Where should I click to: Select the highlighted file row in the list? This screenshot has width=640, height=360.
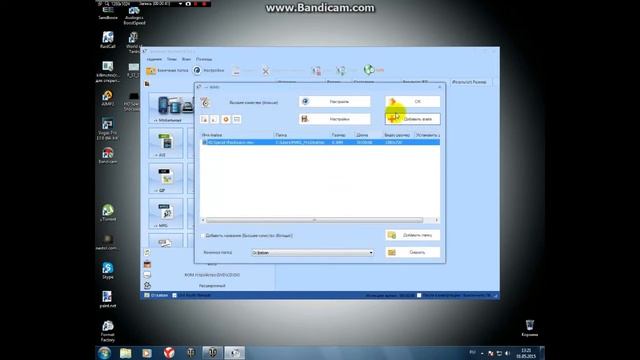[320, 142]
